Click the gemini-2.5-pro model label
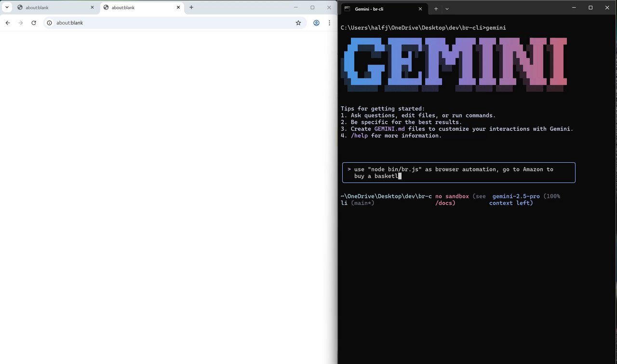Screen dimensions: 617x364 [516, 196]
